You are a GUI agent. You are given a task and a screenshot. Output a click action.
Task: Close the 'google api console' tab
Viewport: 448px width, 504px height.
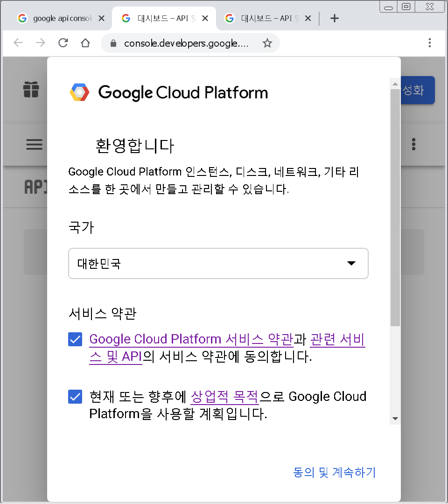(101, 18)
